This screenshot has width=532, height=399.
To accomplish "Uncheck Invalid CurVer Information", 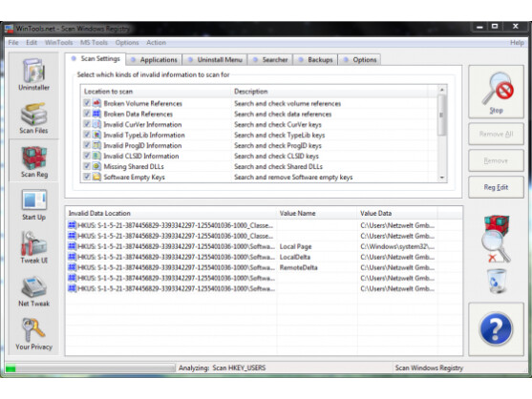I will 87,124.
